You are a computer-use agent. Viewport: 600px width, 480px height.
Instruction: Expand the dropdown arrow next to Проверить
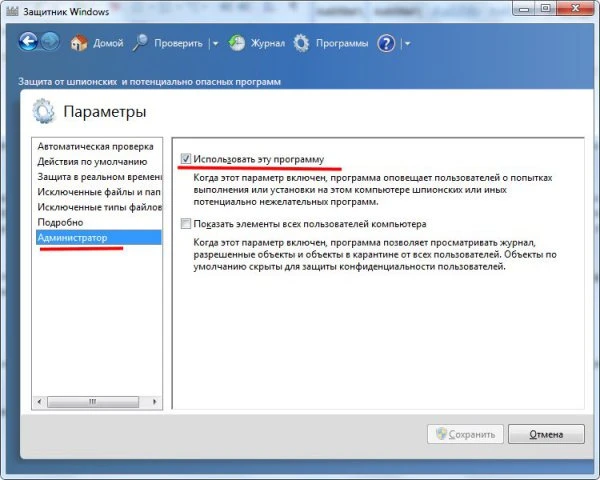tap(215, 44)
